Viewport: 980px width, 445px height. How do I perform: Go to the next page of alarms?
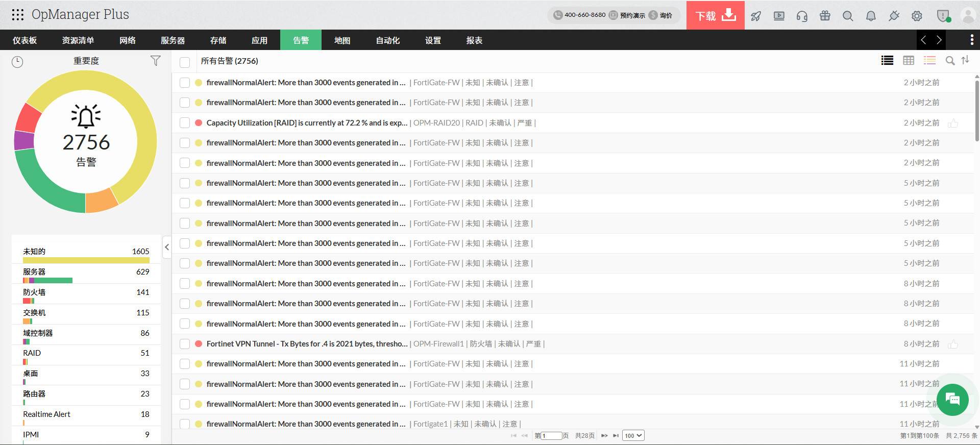tap(604, 436)
